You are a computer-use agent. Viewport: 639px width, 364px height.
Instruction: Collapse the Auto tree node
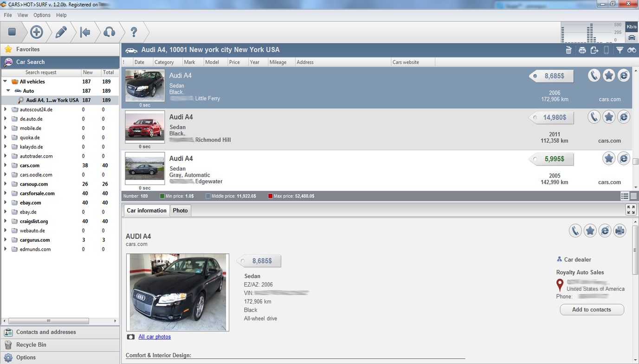click(x=8, y=91)
